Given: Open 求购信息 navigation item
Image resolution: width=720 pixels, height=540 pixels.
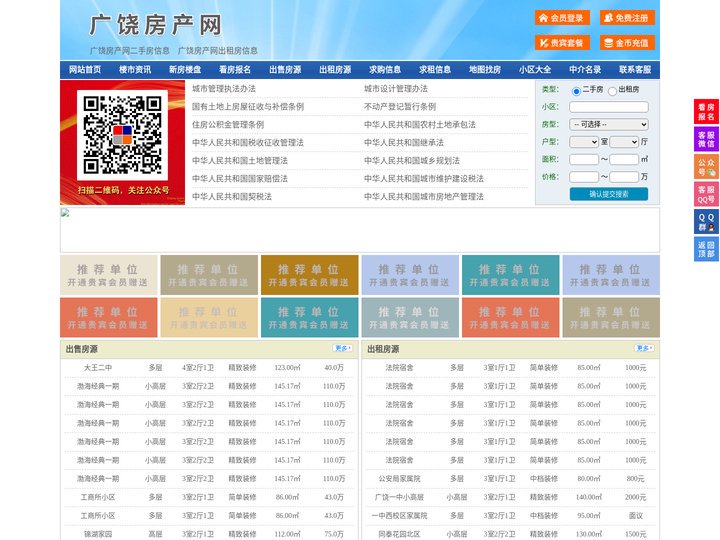Looking at the screenshot, I should [x=385, y=70].
